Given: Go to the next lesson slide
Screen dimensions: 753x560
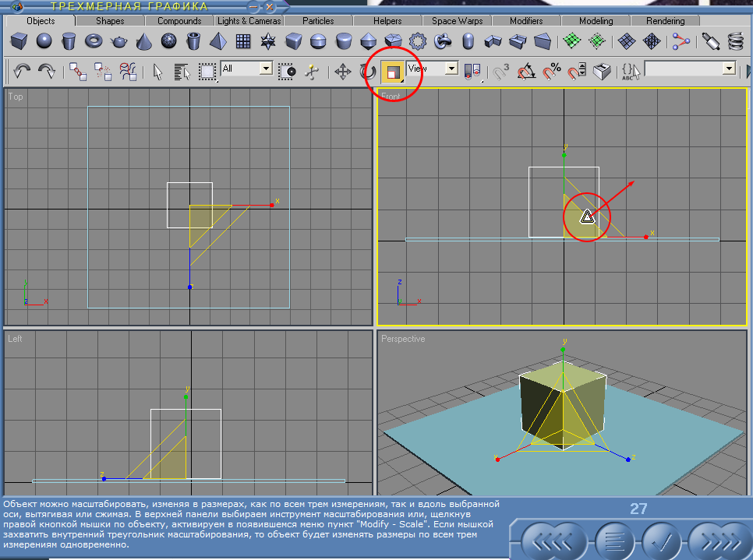Looking at the screenshot, I should click(x=719, y=543).
